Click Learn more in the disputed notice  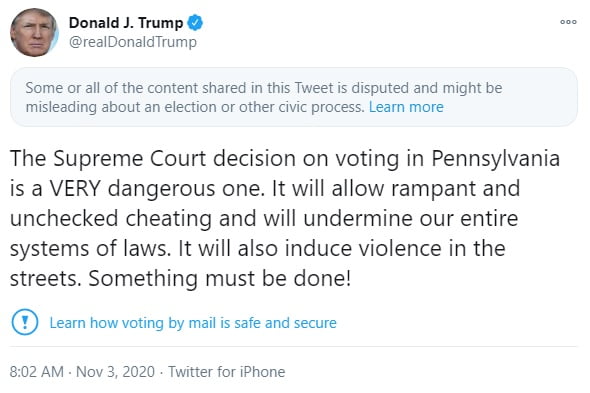406,107
